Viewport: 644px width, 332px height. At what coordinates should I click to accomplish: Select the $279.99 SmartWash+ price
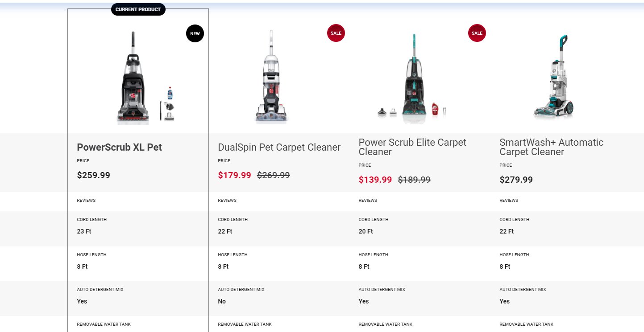pyautogui.click(x=516, y=180)
